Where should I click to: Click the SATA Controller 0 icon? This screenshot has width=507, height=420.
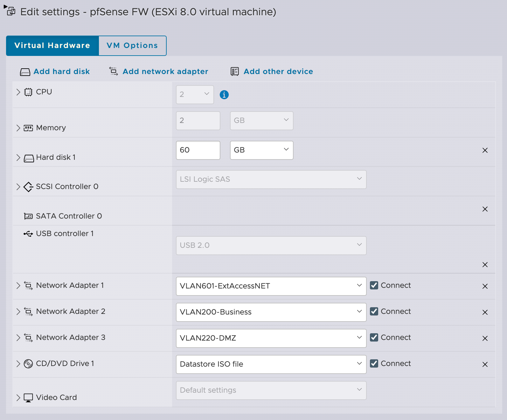[x=28, y=216]
